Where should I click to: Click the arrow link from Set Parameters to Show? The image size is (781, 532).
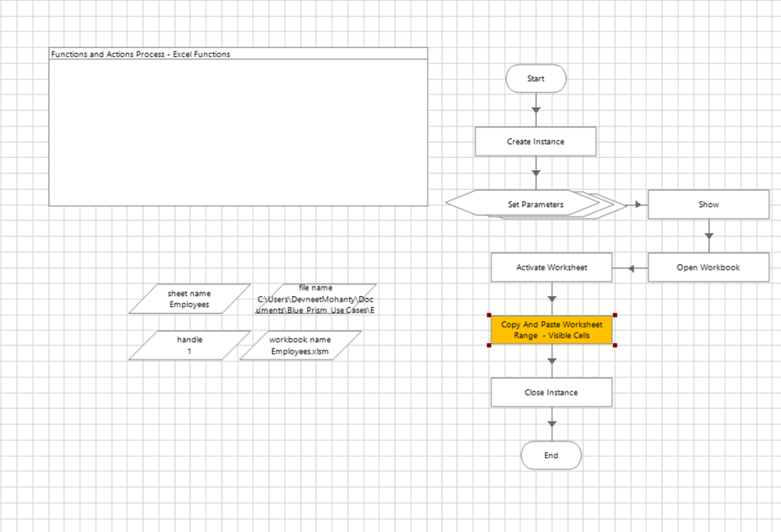tap(637, 205)
